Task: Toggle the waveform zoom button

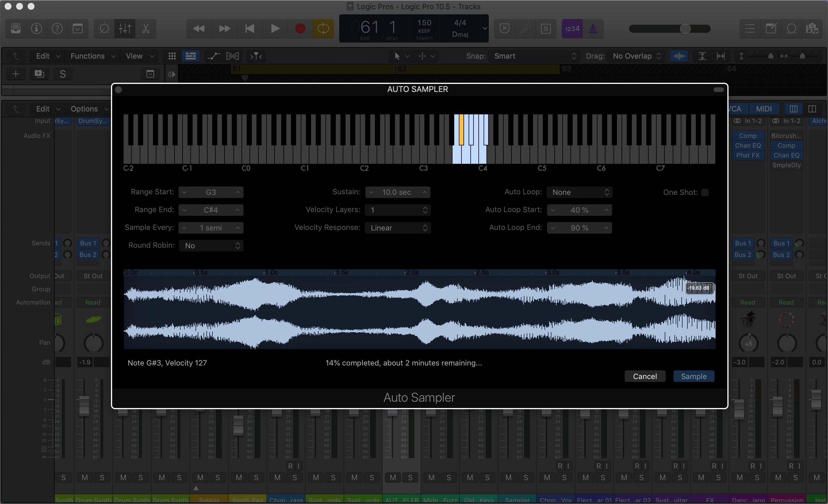Action: [x=679, y=56]
